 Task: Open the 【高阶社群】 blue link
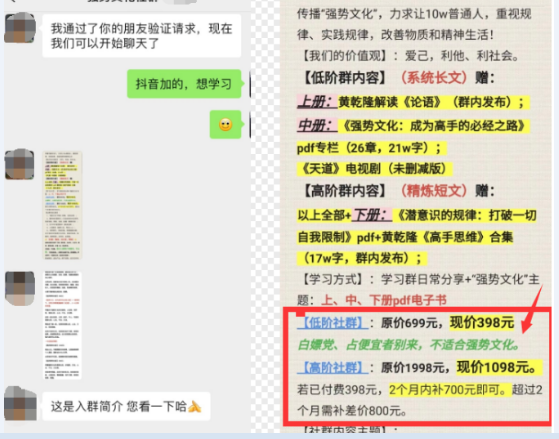[x=332, y=367]
